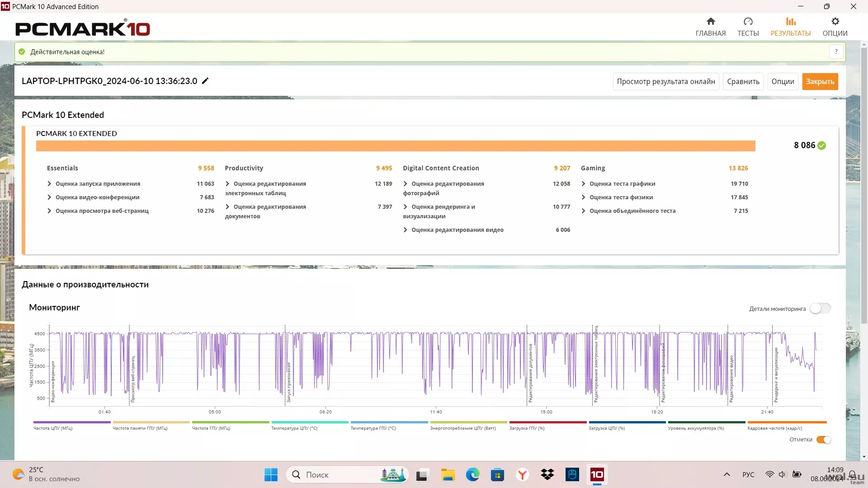
Task: Open the weather widget
Action: pyautogui.click(x=46, y=474)
